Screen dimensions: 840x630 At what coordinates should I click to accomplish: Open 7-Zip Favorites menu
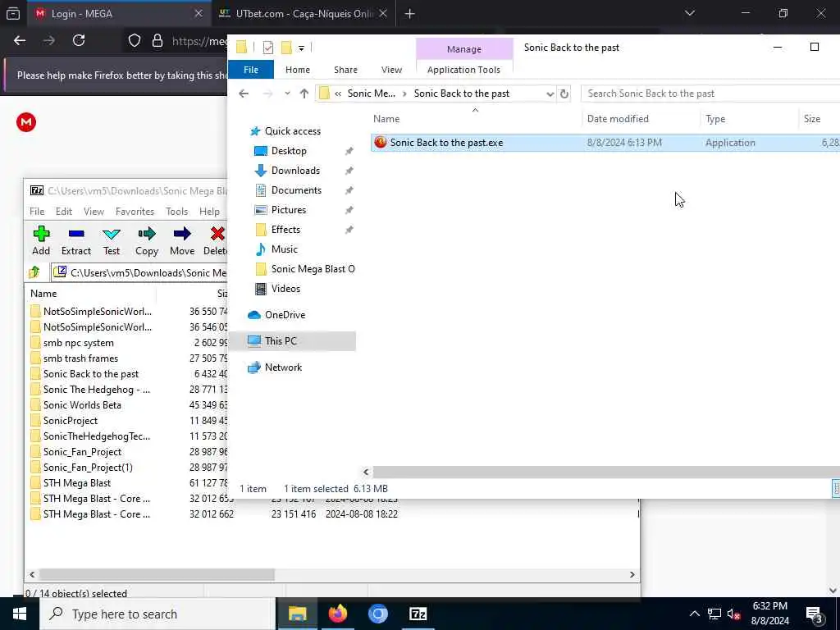coord(135,212)
